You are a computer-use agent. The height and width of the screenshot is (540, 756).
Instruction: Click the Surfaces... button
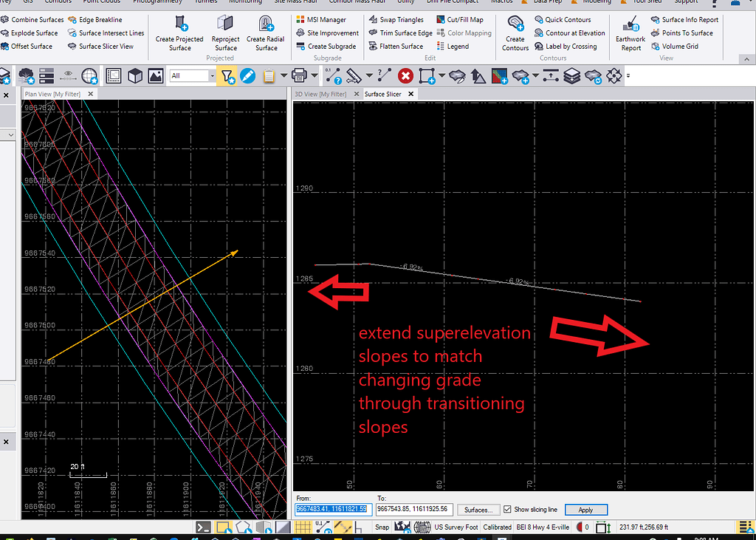478,509
